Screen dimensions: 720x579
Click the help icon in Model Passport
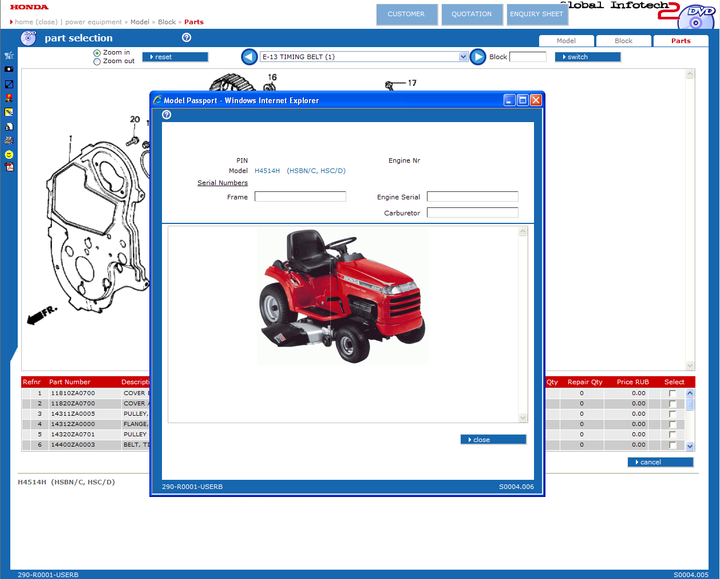coord(167,115)
